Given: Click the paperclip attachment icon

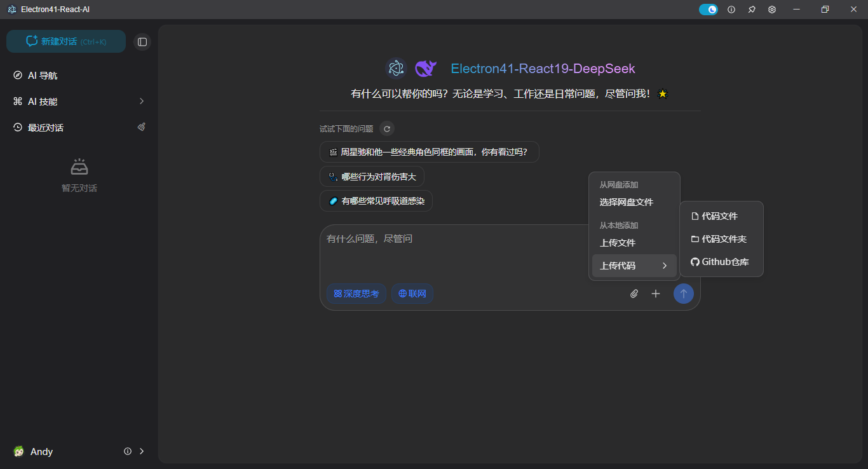Looking at the screenshot, I should pos(634,294).
